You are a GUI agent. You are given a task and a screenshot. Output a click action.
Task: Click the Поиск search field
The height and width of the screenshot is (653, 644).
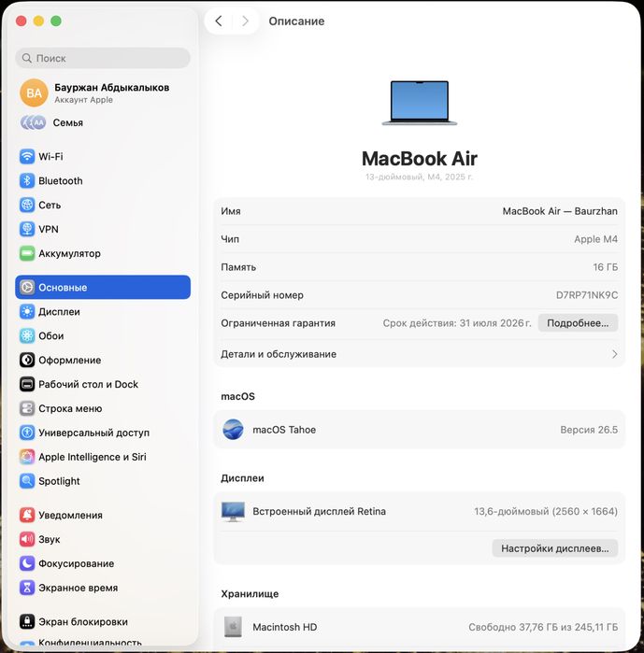tap(103, 58)
